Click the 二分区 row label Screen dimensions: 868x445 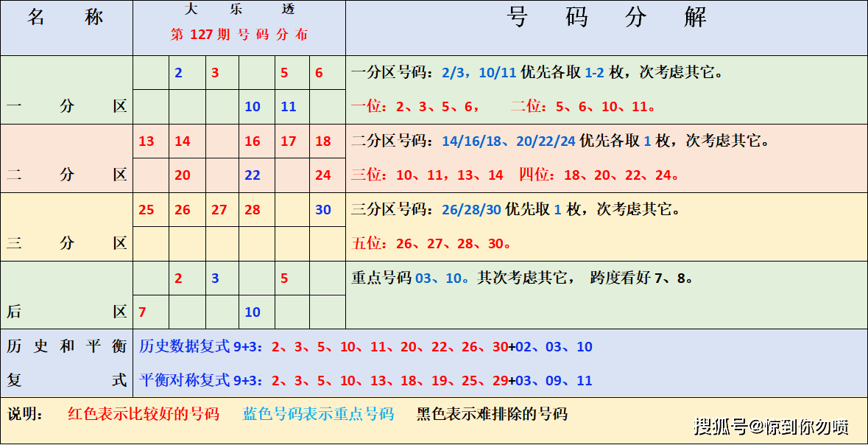66,175
